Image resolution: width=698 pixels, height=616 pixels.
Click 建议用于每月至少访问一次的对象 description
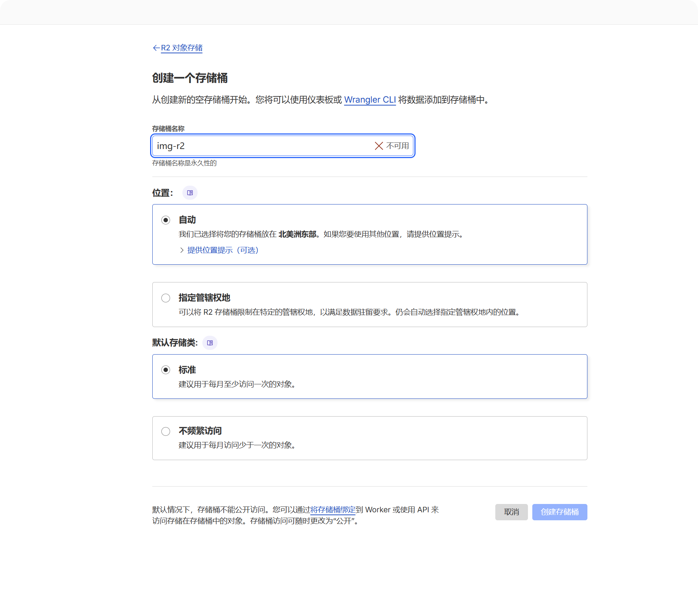click(x=238, y=384)
